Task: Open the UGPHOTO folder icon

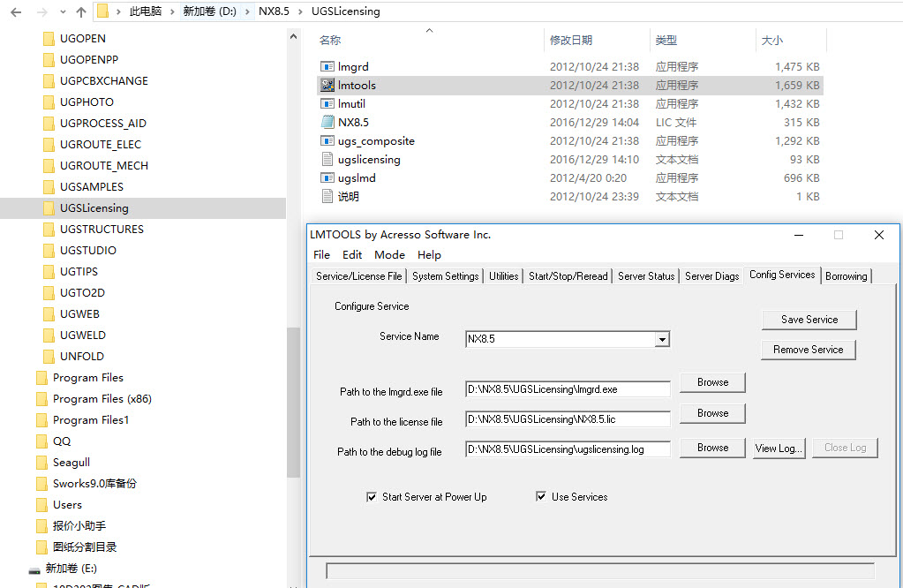Action: (x=49, y=102)
